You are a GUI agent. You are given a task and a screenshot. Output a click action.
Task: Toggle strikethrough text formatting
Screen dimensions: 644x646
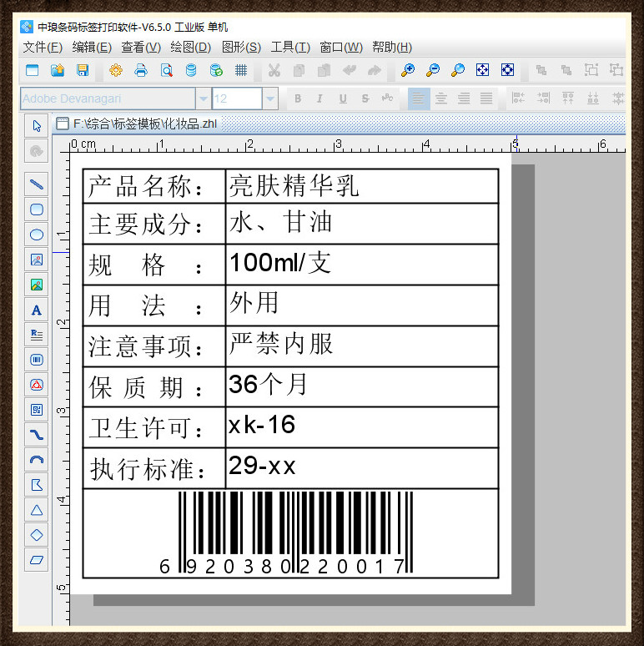click(365, 98)
